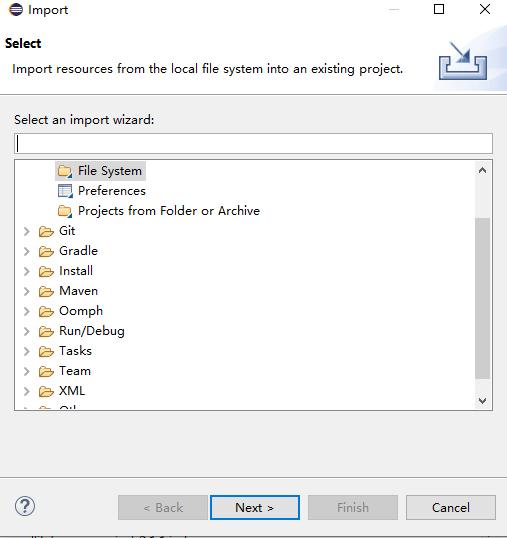The image size is (507, 538).
Task: Click the Oomph folder icon
Action: tap(46, 311)
